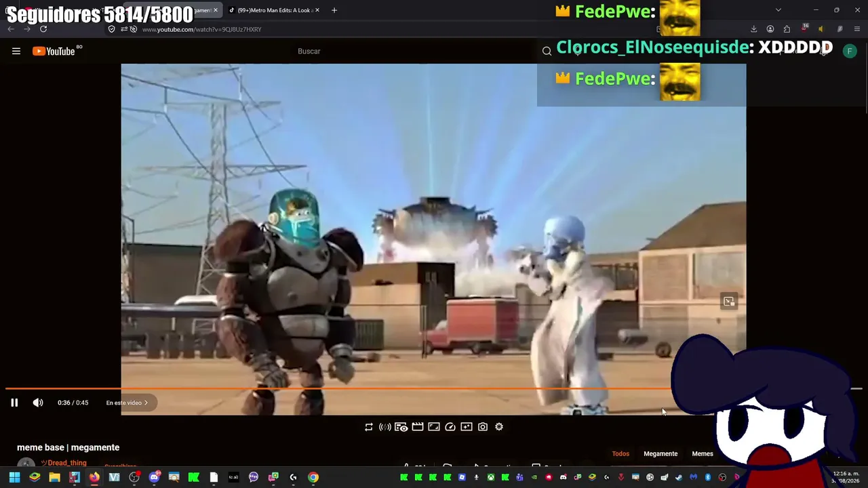Open the Xbox tray icon
Screen dimensions: 868x488
point(490,477)
